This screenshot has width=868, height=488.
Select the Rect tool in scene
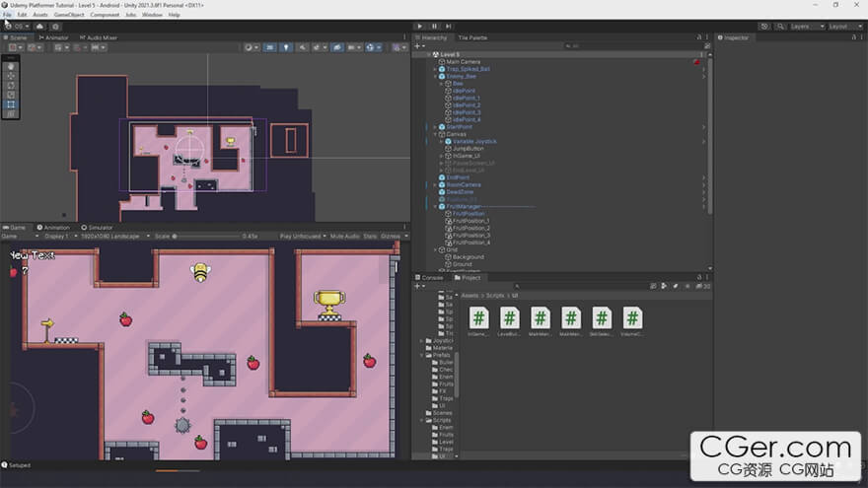(x=11, y=105)
